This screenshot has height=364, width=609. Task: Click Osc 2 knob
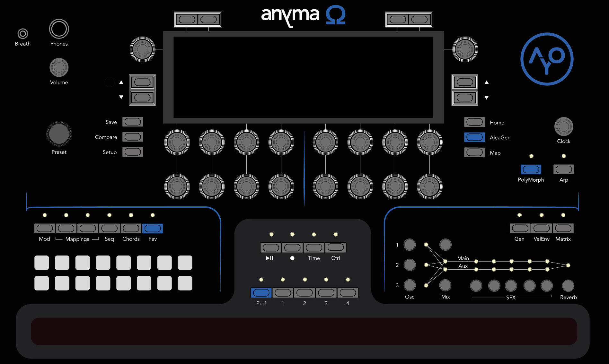point(410,265)
